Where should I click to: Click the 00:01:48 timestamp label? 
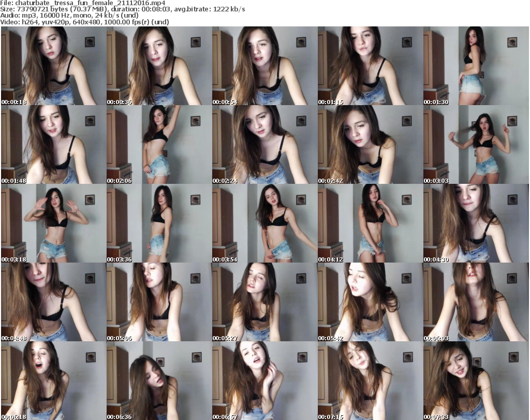(x=14, y=181)
